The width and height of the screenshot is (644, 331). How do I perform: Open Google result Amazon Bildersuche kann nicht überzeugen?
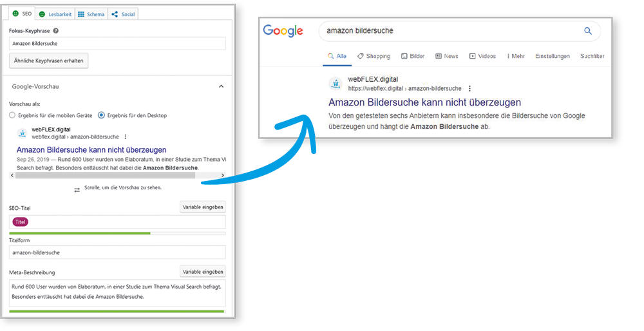pyautogui.click(x=424, y=102)
